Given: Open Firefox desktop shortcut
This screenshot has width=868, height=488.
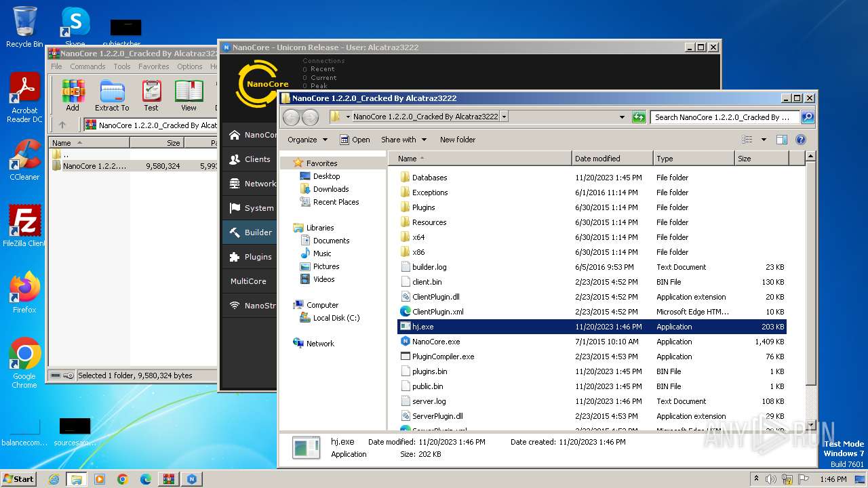Looking at the screenshot, I should point(24,293).
